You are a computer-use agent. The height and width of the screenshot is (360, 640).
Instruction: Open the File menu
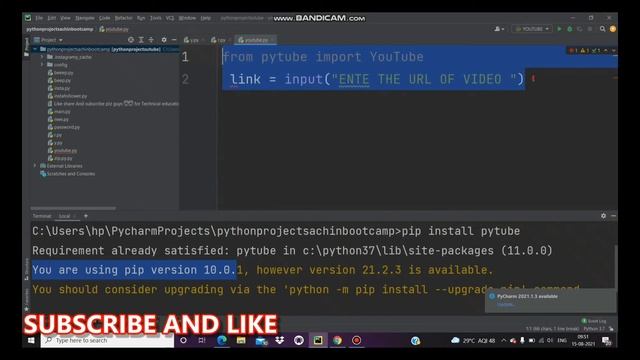39,18
